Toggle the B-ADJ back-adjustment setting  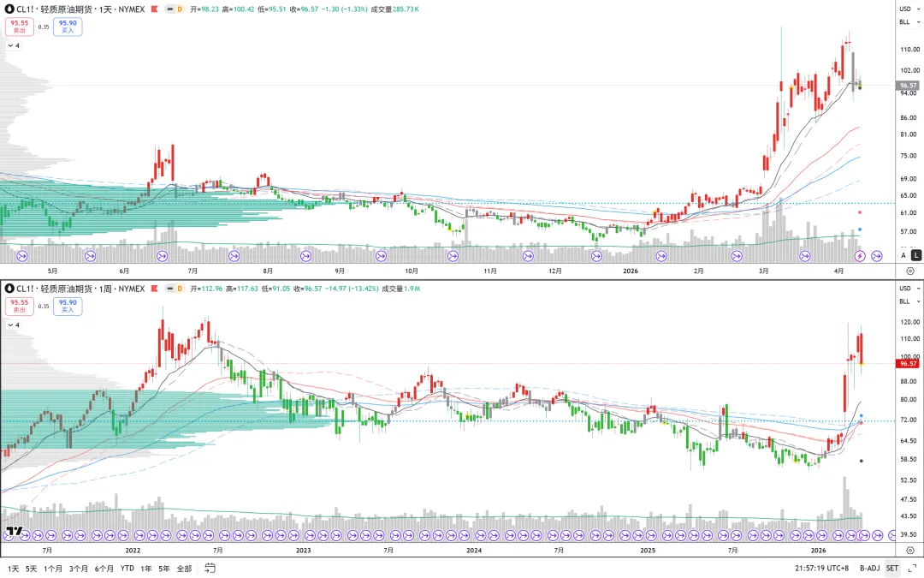[x=870, y=569]
